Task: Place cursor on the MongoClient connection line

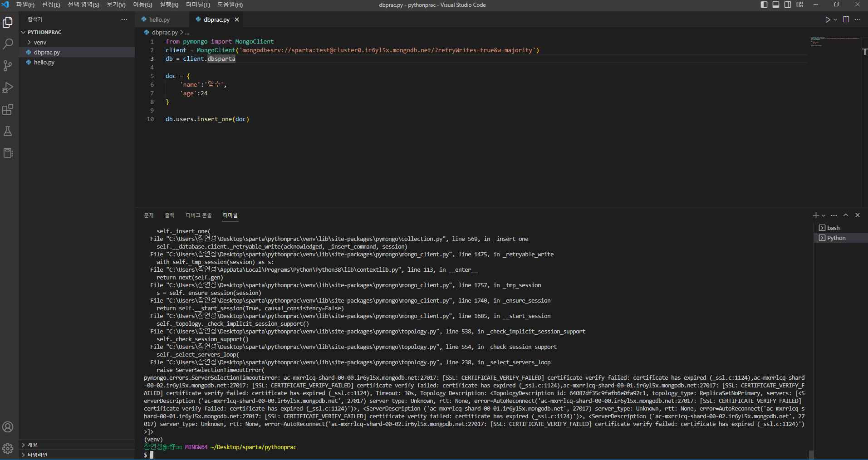Action: tap(352, 50)
